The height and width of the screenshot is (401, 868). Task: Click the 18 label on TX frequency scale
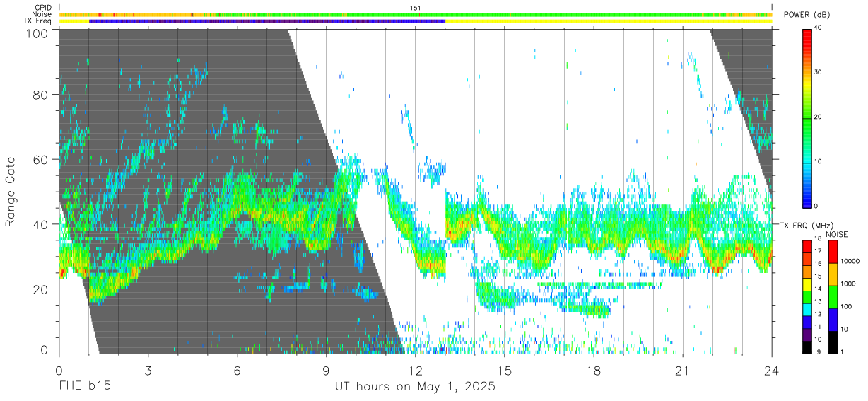pos(818,239)
